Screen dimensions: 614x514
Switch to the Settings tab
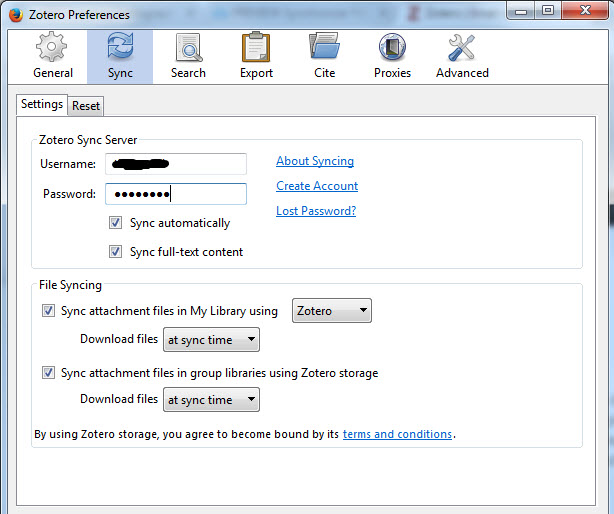coord(42,105)
